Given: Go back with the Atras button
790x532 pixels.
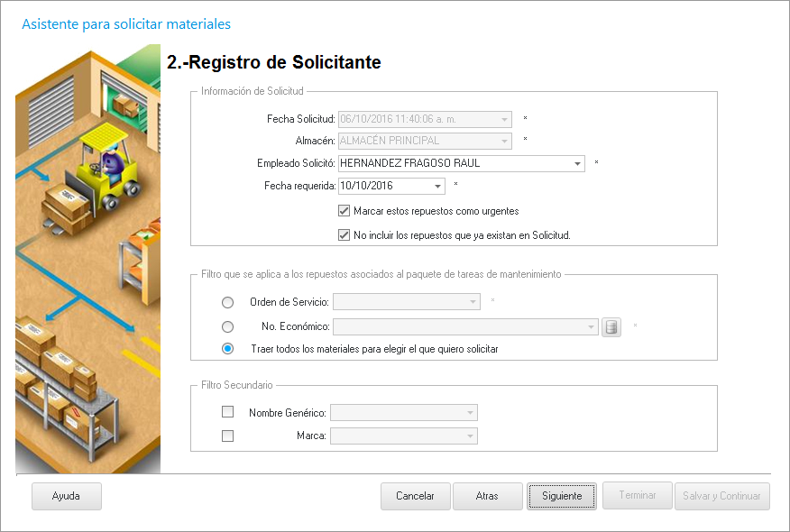Looking at the screenshot, I should coord(487,496).
